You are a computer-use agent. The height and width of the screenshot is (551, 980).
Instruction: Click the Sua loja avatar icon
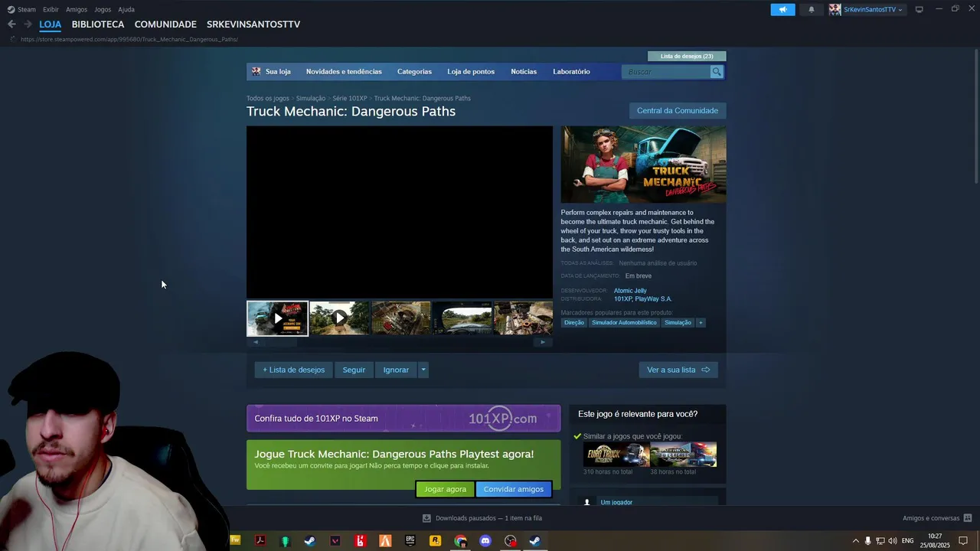256,72
